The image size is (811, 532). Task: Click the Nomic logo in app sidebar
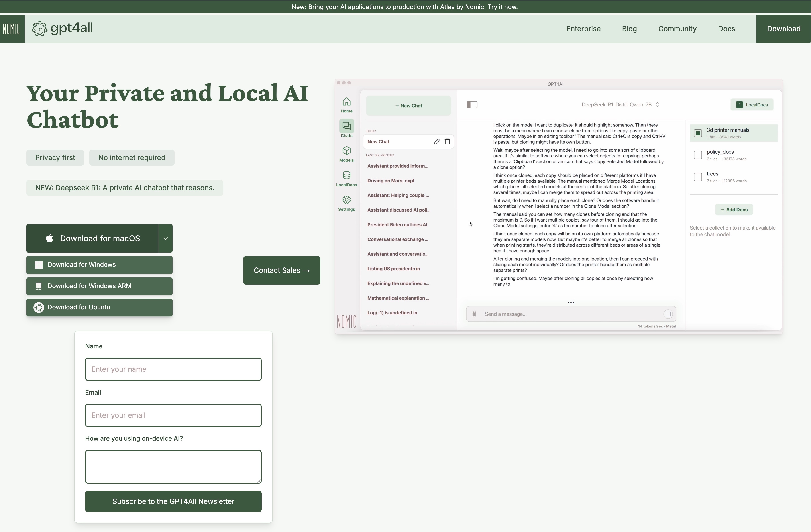pyautogui.click(x=346, y=321)
